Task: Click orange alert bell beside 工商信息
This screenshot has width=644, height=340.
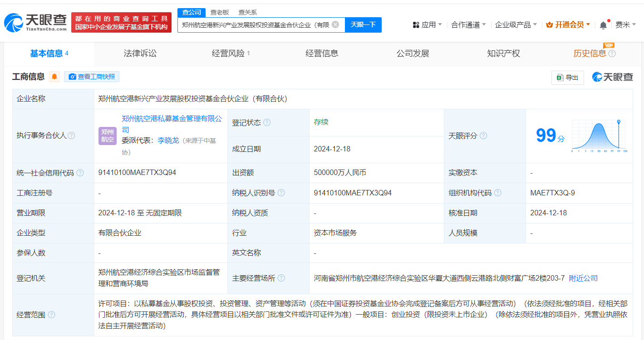Action: tap(54, 77)
